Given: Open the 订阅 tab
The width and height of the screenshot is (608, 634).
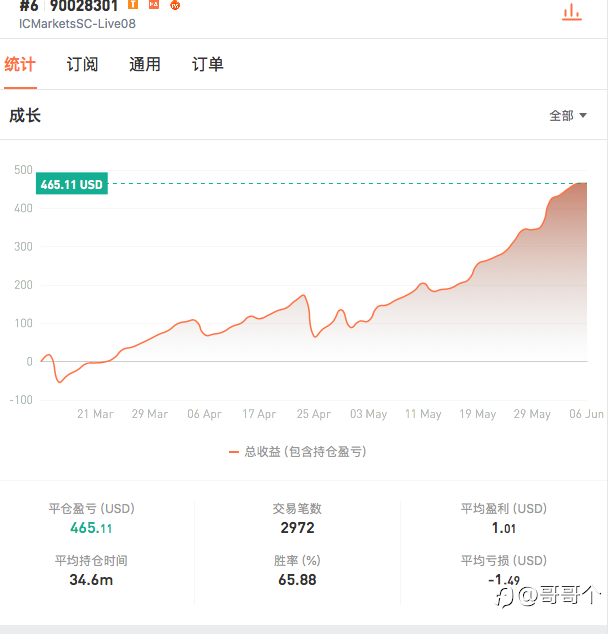Looking at the screenshot, I should pos(82,65).
